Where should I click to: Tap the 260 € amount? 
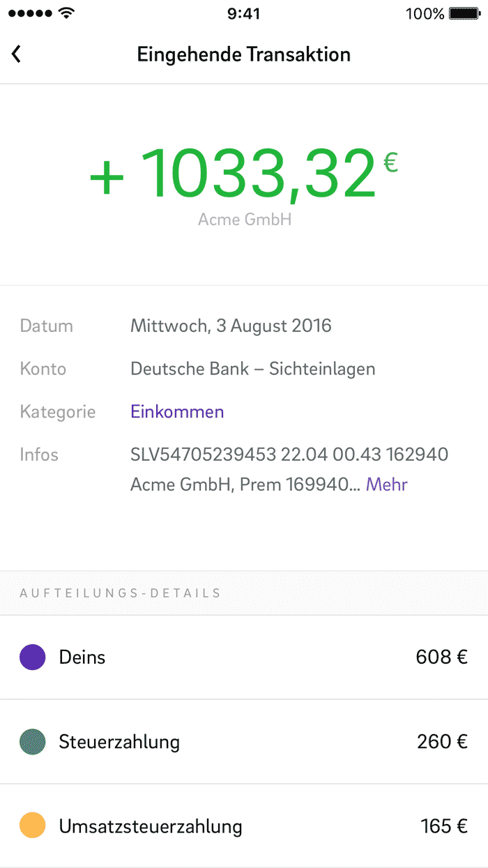pyautogui.click(x=442, y=741)
